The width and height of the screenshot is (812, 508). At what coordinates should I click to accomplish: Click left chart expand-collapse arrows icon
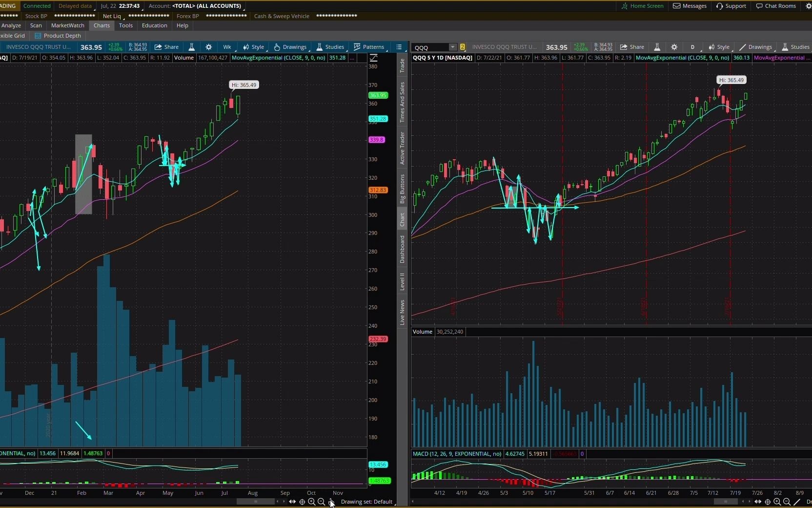click(292, 502)
